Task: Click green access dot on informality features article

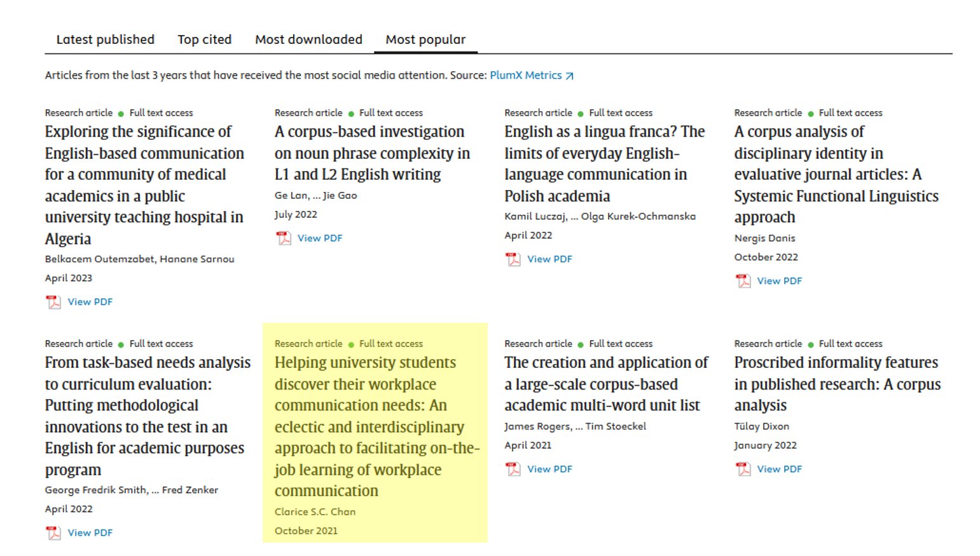Action: pos(811,344)
